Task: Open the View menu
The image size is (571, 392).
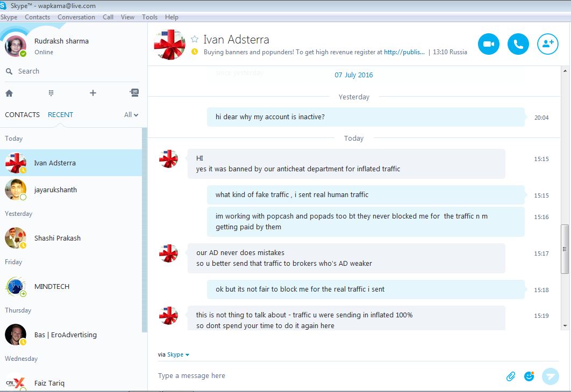Action: 127,17
